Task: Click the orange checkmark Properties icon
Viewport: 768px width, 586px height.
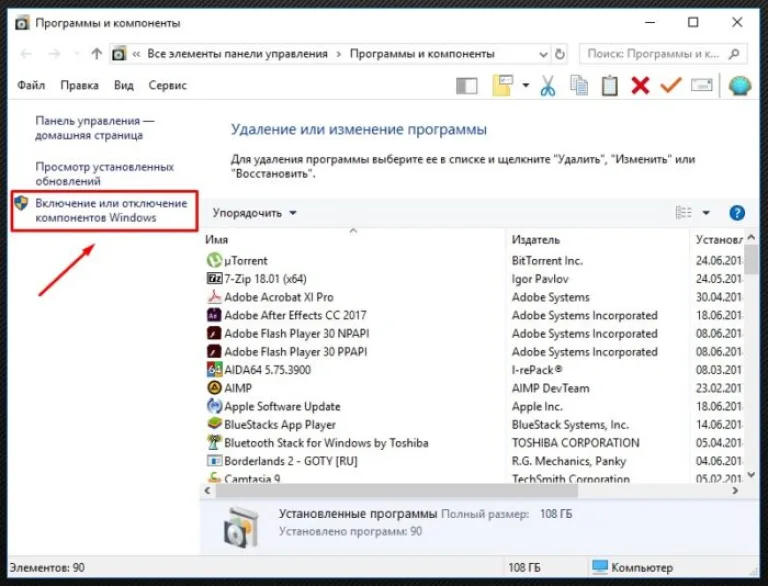Action: coord(671,85)
